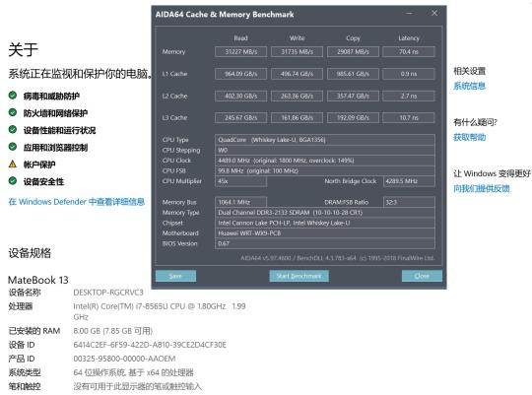Select 帐户保护 text
The image size is (532, 395).
[39, 165]
